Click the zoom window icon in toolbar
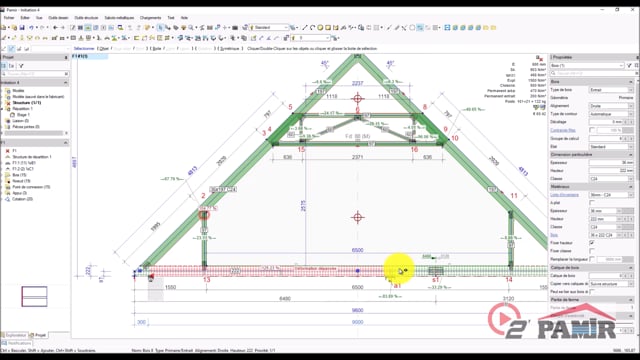Screen dimensions: 640x360 pyautogui.click(x=120, y=28)
